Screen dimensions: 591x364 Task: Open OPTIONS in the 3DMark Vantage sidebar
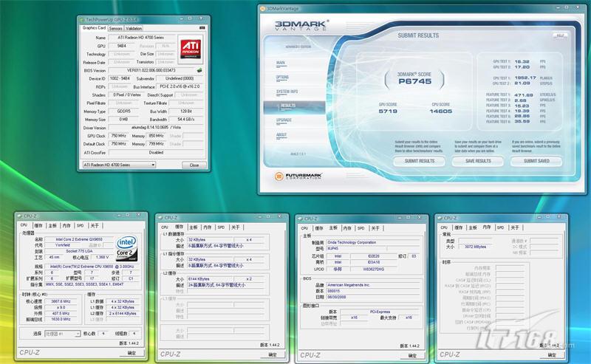[x=282, y=78]
